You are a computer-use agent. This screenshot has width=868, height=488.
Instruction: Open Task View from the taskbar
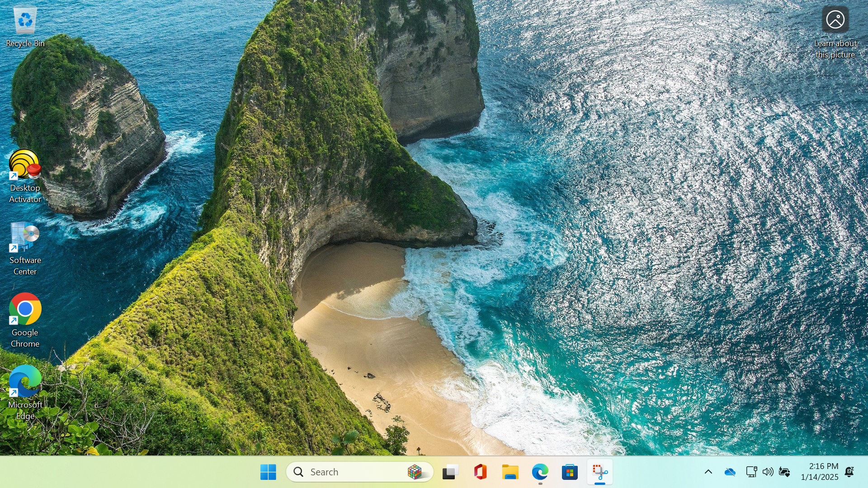pyautogui.click(x=450, y=472)
